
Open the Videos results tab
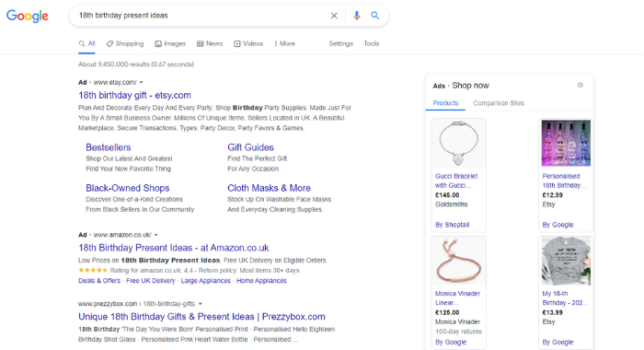click(x=248, y=43)
